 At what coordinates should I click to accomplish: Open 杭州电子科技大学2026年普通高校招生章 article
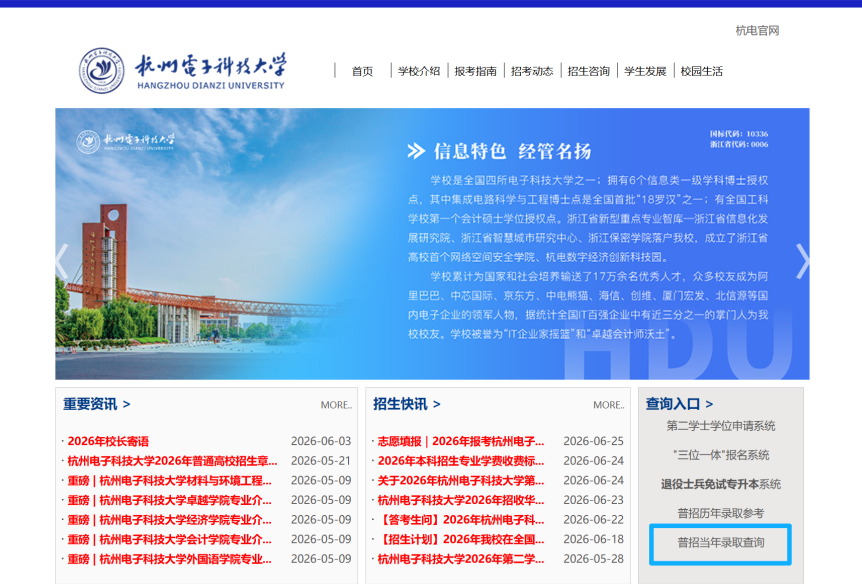coord(173,461)
